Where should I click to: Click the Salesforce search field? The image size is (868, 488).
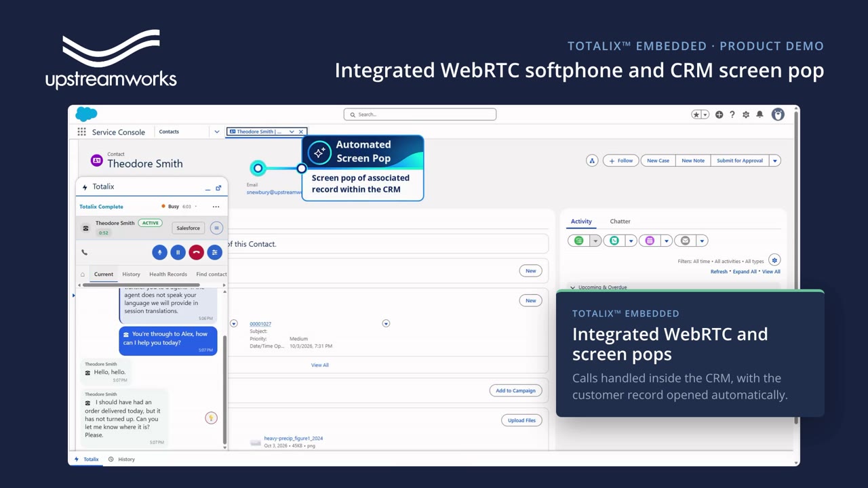click(420, 115)
